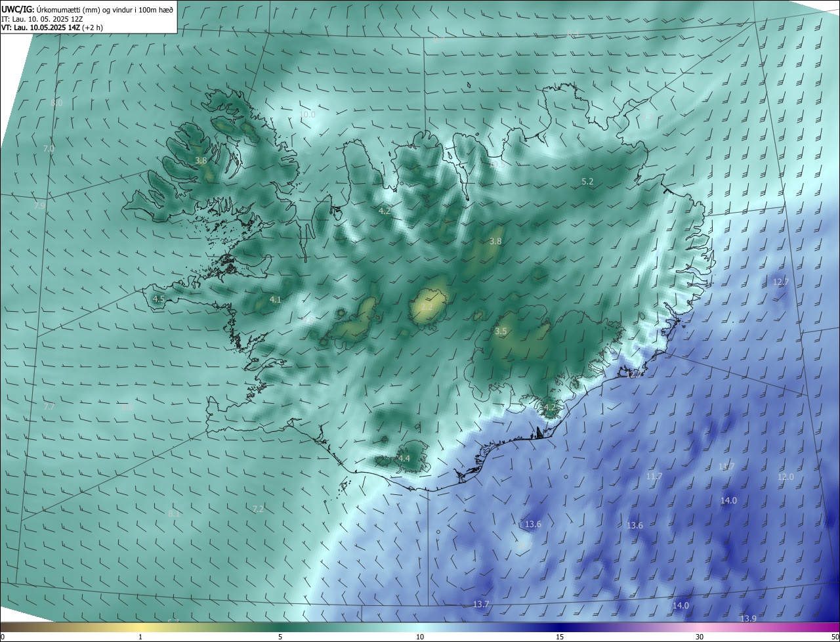Click the 7.9 value on the west edge
This screenshot has height=642, width=840.
(39, 205)
